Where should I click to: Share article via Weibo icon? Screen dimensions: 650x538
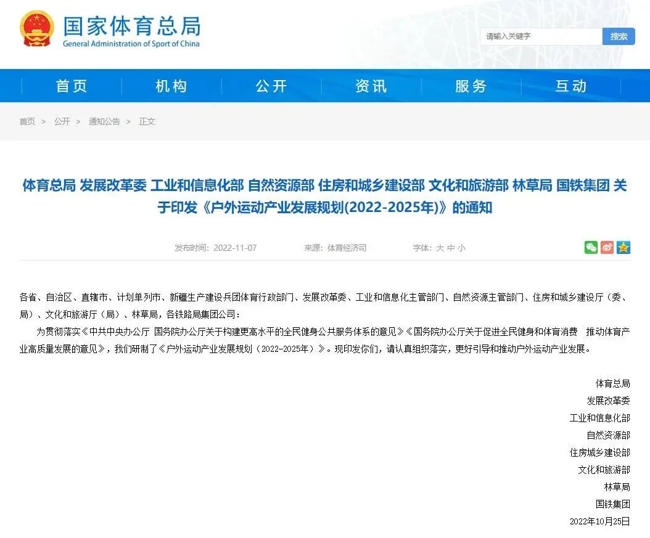click(x=607, y=247)
